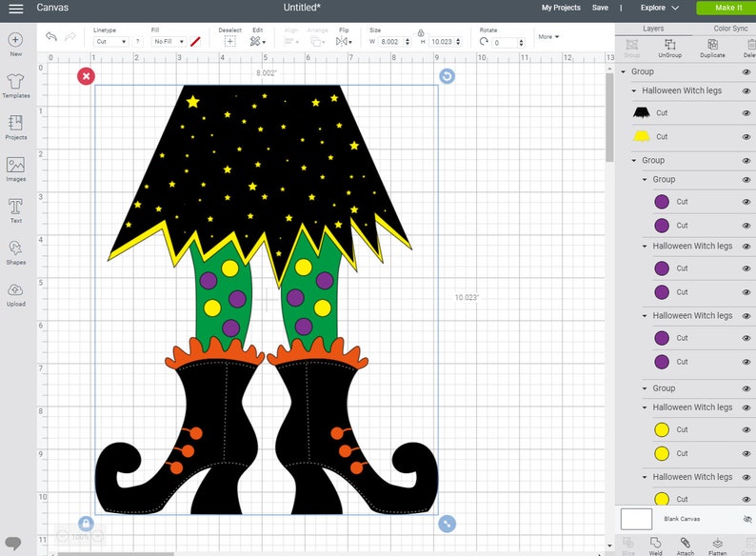Click the Blank Canvas color swatch
This screenshot has width=756, height=556.
636,520
